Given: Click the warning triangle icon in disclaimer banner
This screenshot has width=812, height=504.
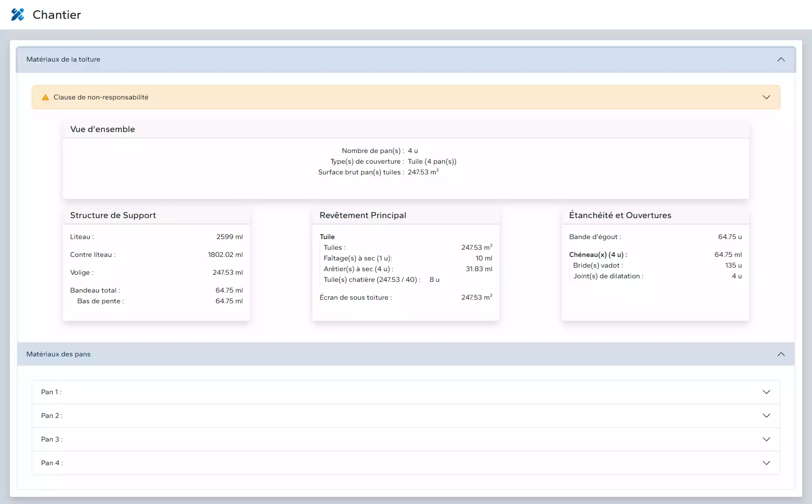Looking at the screenshot, I should 45,97.
